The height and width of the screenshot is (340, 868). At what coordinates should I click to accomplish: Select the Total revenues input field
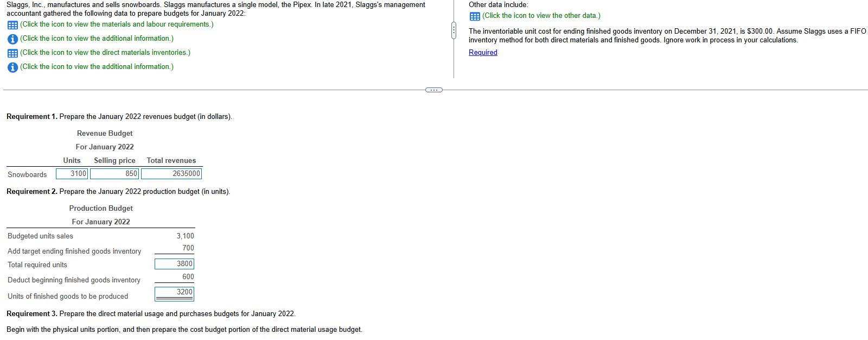click(171, 174)
